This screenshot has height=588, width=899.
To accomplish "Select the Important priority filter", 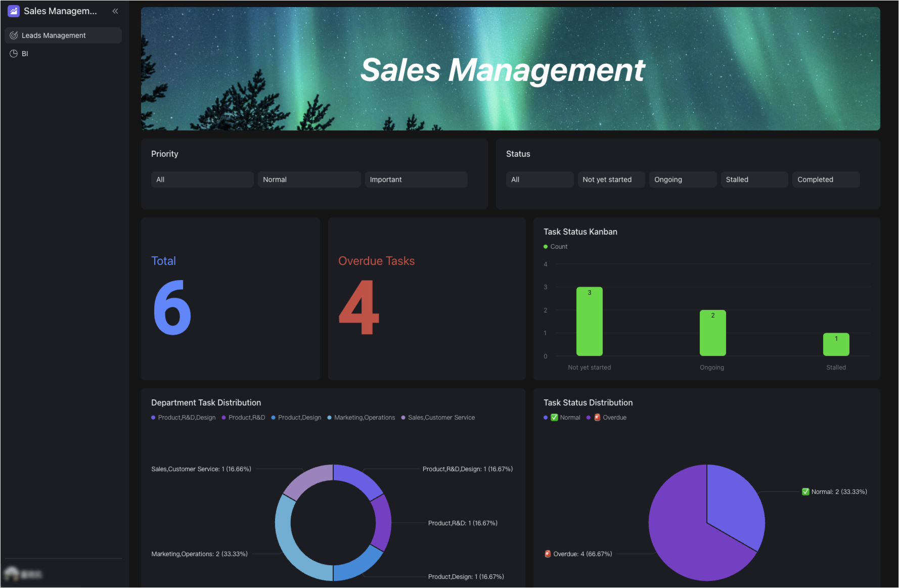I will tap(416, 179).
